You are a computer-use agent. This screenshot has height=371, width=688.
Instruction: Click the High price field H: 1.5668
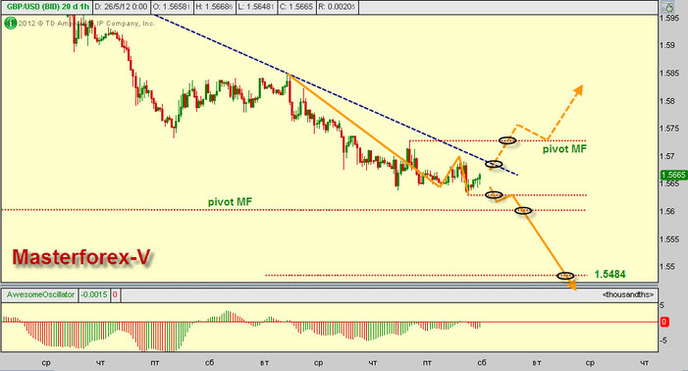[x=214, y=7]
